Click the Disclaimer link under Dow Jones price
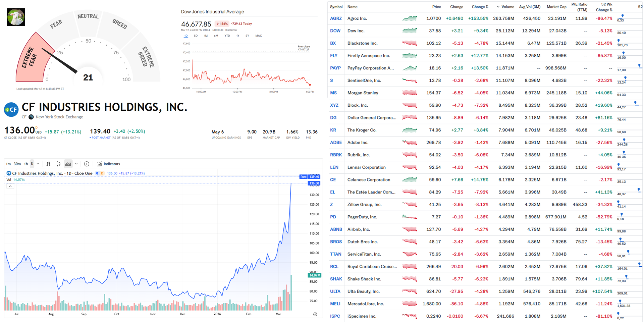The height and width of the screenshot is (322, 644). [231, 30]
